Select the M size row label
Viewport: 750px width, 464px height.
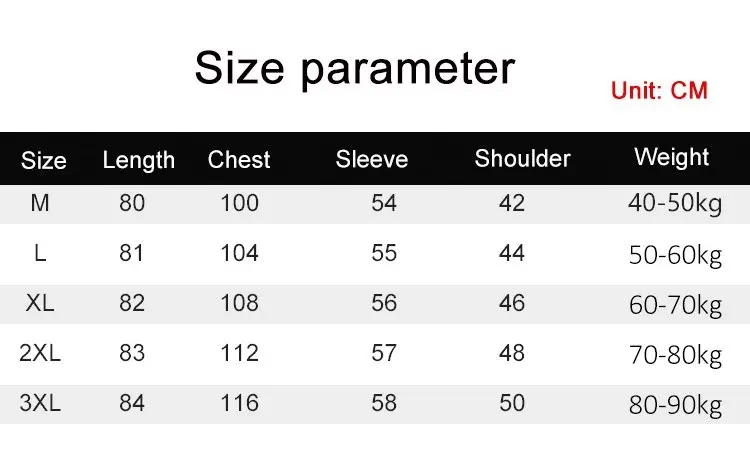(40, 204)
